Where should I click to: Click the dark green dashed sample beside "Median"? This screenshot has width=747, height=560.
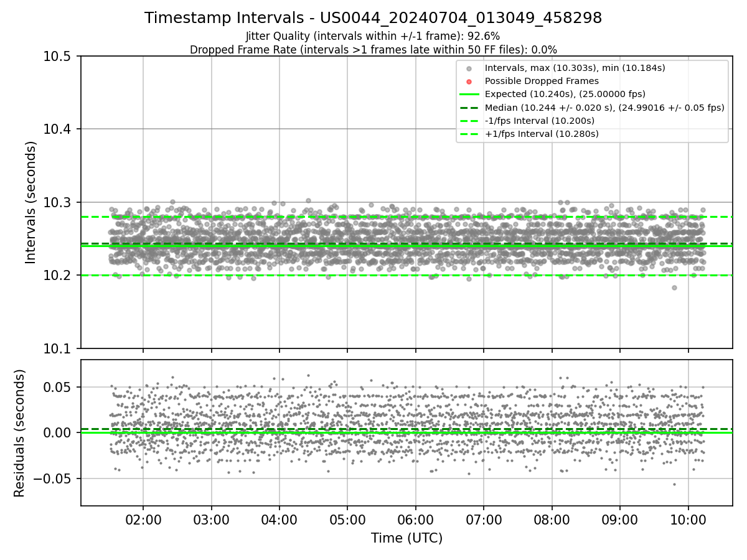point(469,107)
